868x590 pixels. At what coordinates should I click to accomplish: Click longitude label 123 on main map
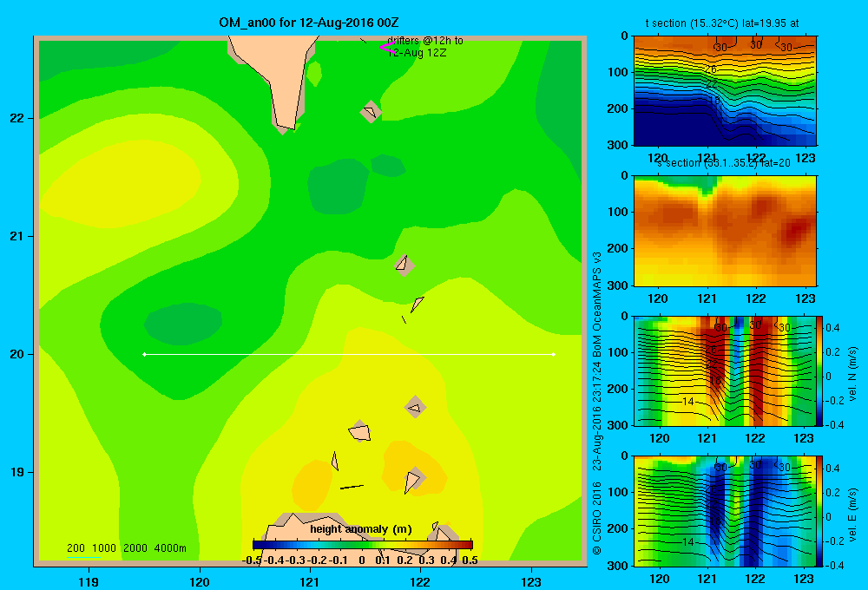tap(531, 581)
